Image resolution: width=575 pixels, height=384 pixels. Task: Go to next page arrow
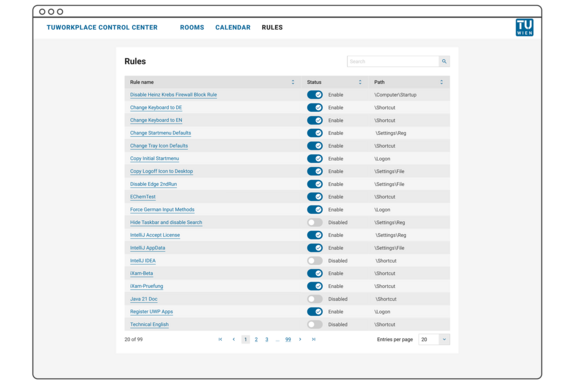[x=300, y=339]
